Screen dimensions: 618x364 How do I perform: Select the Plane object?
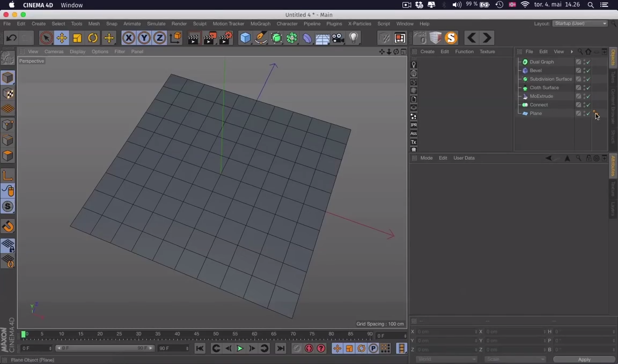[x=535, y=114]
